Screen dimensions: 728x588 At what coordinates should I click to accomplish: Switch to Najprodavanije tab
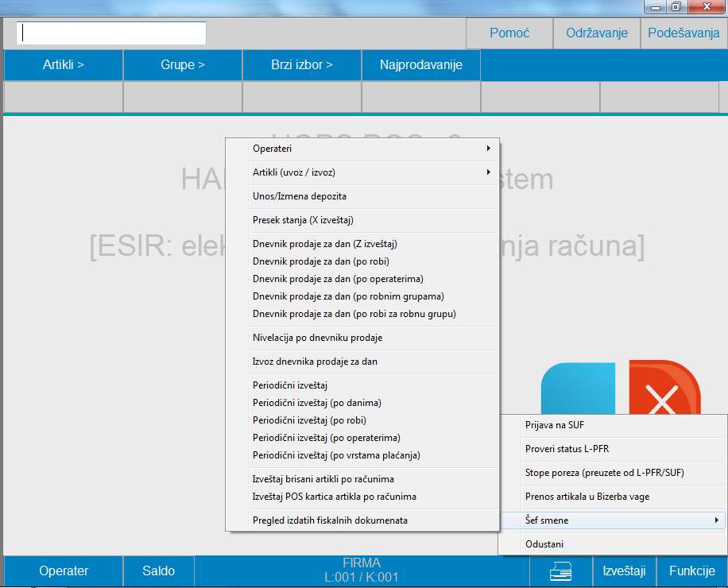coord(421,65)
